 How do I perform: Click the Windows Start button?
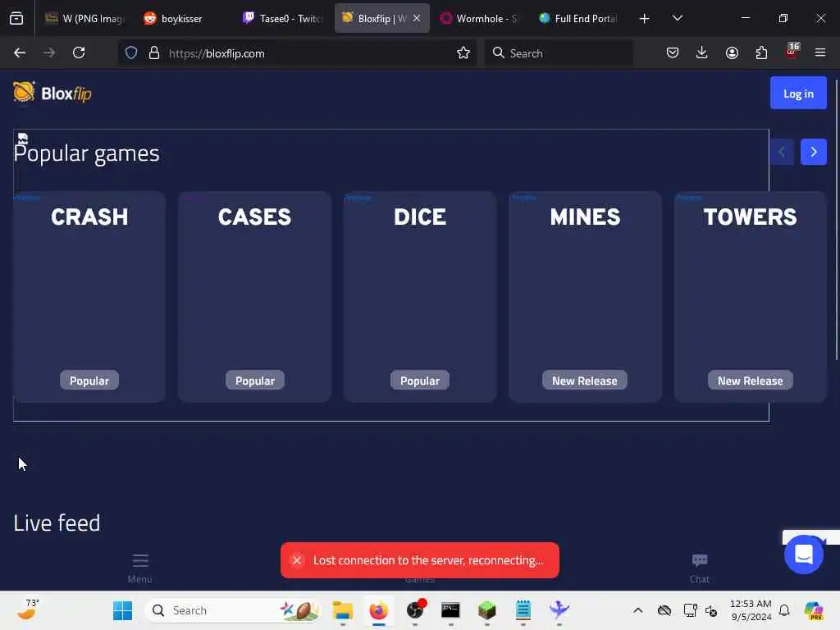point(123,610)
